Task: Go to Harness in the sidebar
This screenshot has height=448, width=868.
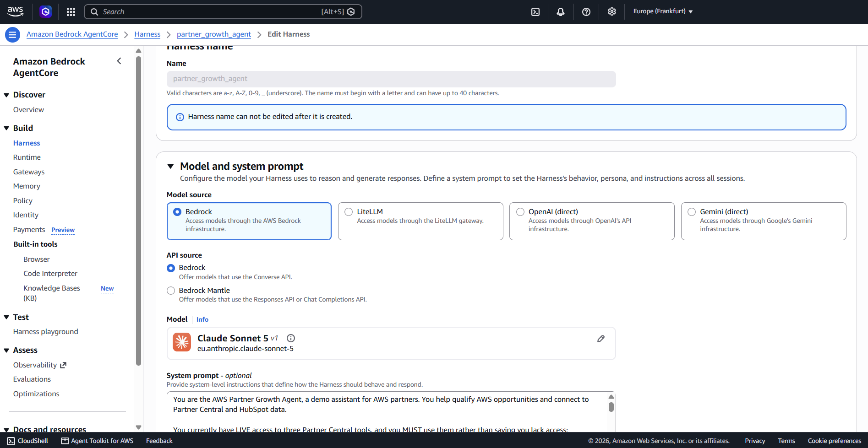Action: tap(27, 143)
